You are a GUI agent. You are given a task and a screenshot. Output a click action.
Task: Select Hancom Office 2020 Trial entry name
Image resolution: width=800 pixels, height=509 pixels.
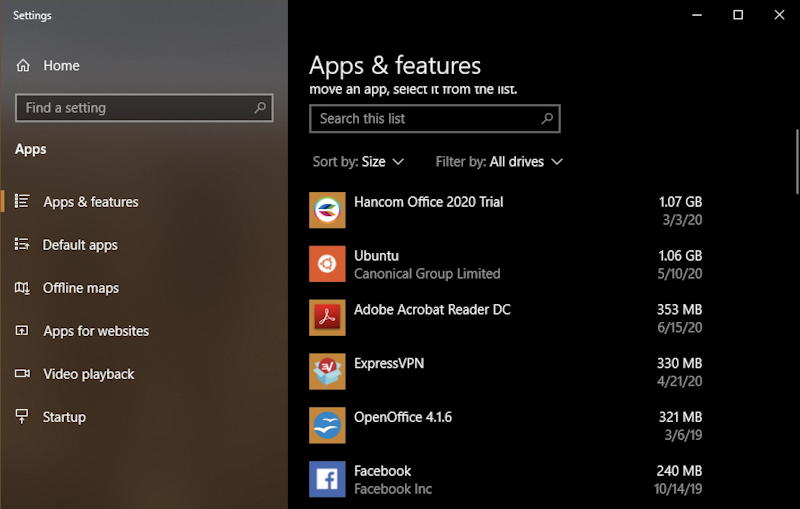(x=429, y=202)
